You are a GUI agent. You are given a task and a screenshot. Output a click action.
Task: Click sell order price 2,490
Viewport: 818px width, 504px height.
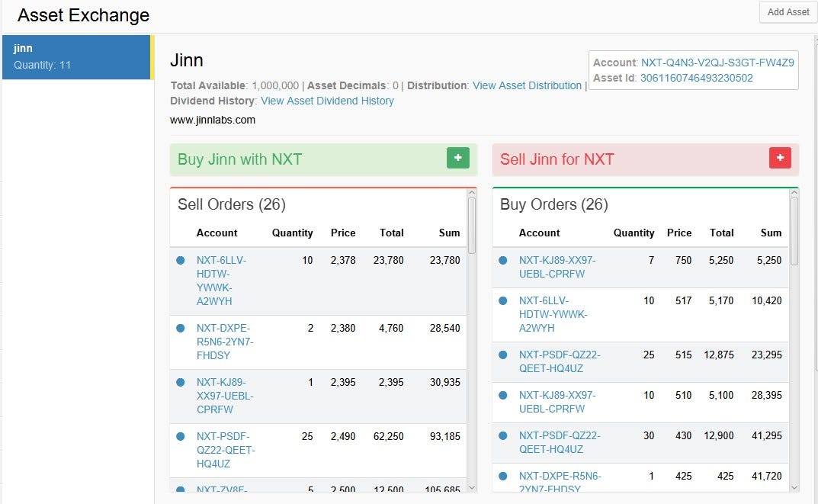tap(343, 437)
